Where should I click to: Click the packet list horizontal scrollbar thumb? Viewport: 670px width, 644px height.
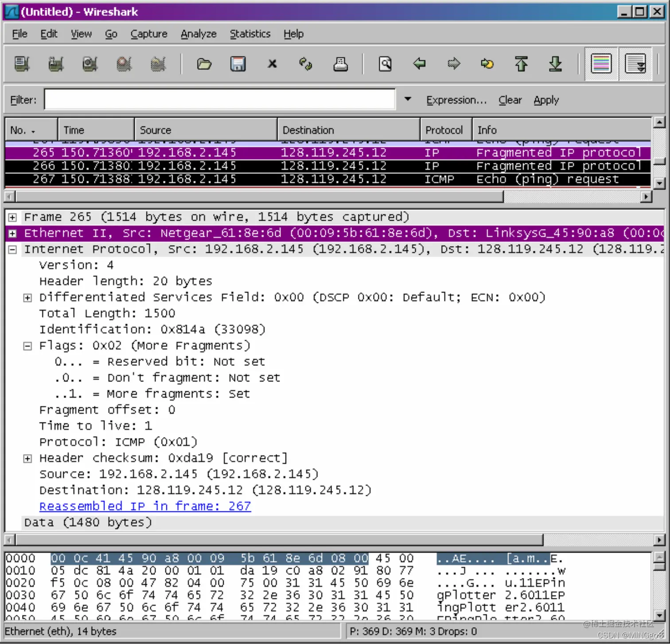tap(260, 196)
